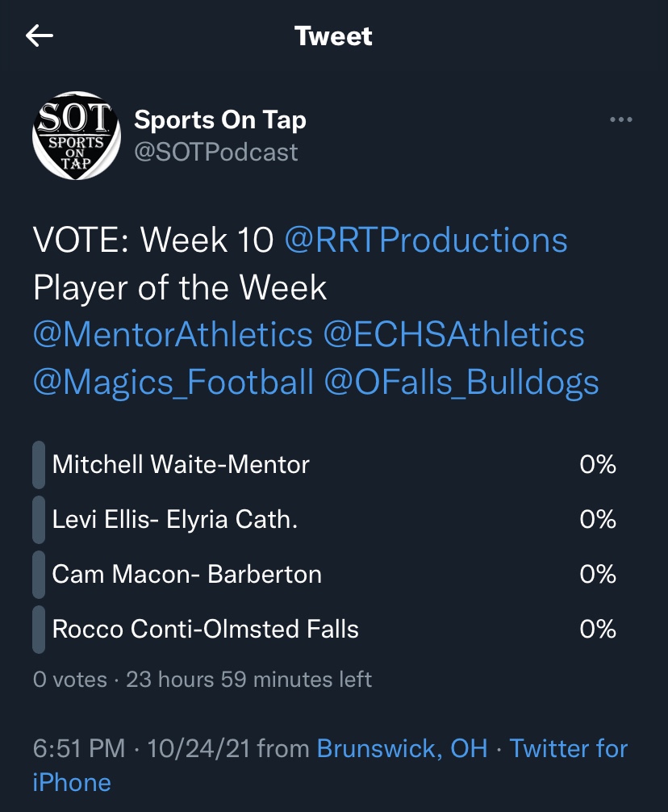Tap the Sports On Tap display name
This screenshot has height=812, width=668.
click(219, 120)
